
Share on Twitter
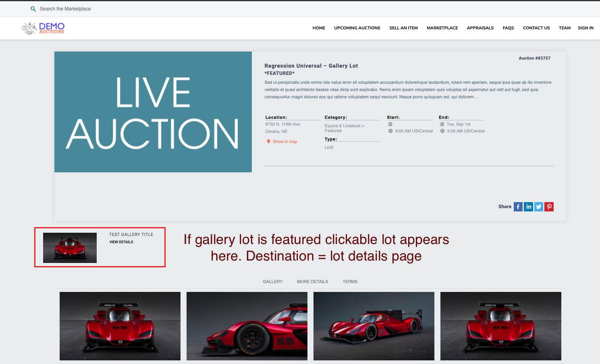tap(539, 207)
